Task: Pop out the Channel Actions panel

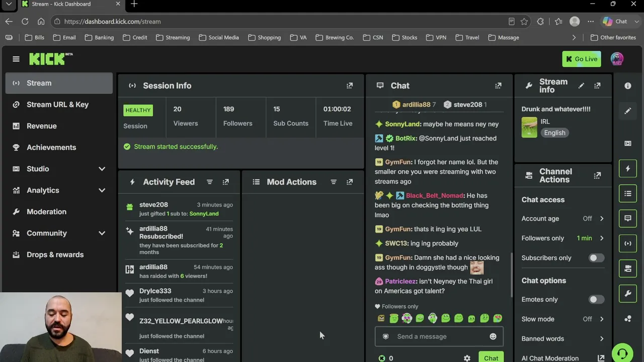Action: pyautogui.click(x=597, y=175)
